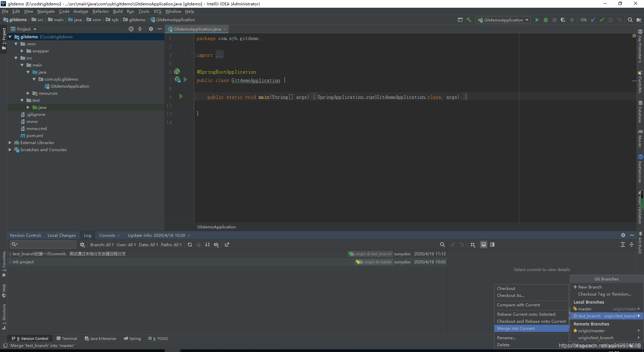Screen dimensions: 644x352
Task: Select remote branch origin/master
Action: (x=606, y=331)
